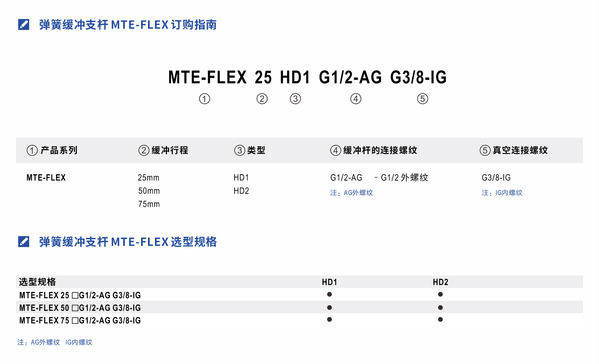Click the HD1 column header
This screenshot has height=364, width=599.
(329, 282)
